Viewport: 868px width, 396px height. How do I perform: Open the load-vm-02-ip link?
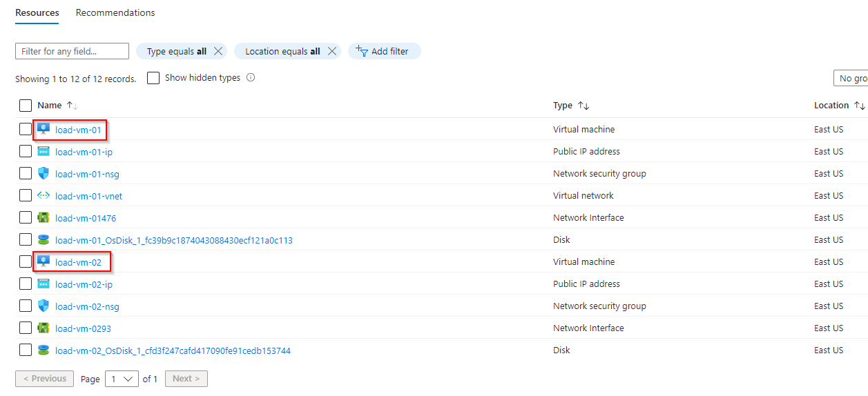(84, 284)
